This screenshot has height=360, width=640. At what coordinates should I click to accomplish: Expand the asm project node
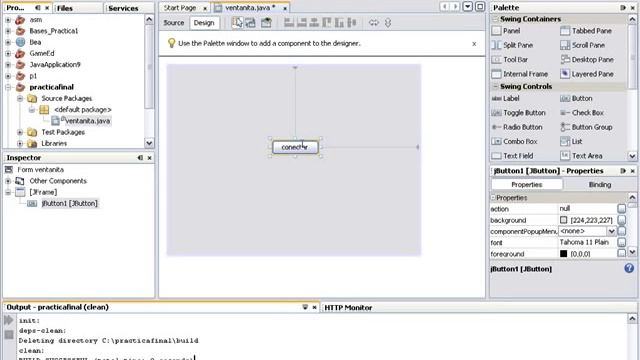(8, 20)
